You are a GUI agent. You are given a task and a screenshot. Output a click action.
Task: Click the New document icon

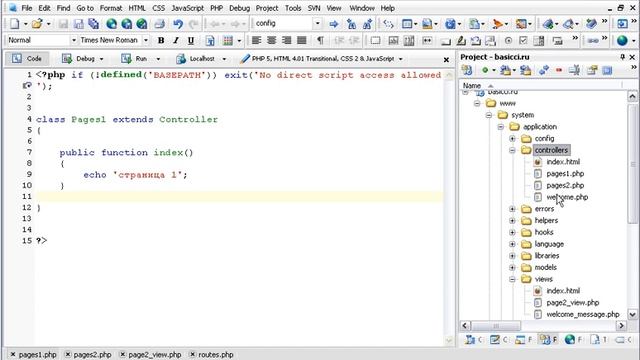(14, 24)
